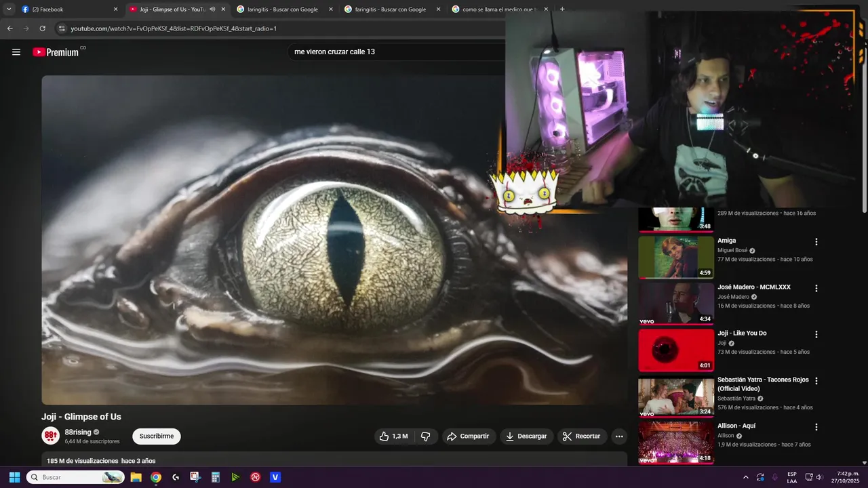This screenshot has width=868, height=488.
Task: Click the crocodile eye video player
Action: (x=334, y=240)
